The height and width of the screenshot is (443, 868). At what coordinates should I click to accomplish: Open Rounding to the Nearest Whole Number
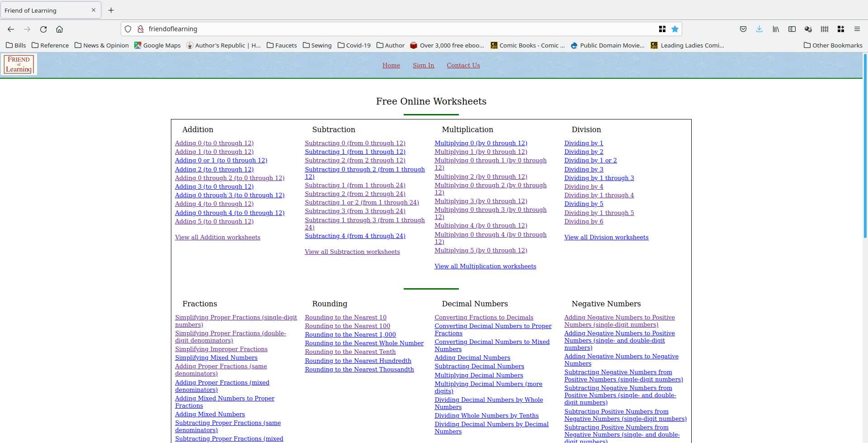coord(364,343)
